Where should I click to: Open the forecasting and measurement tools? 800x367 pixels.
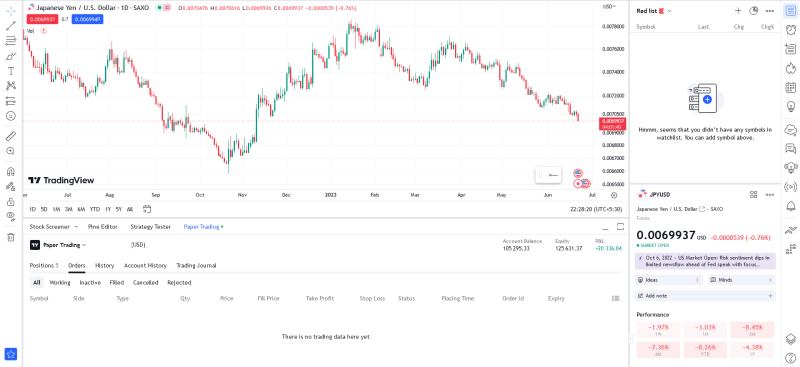11,101
